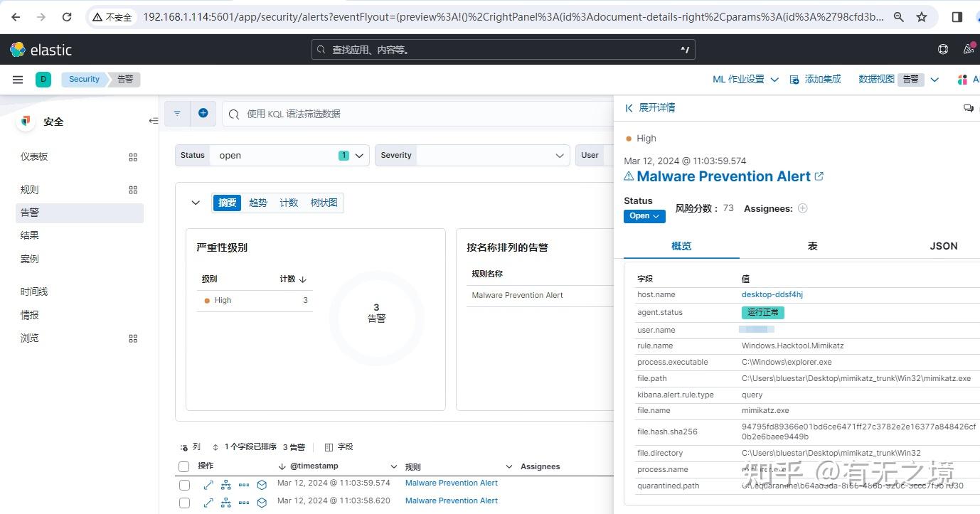Image resolution: width=980 pixels, height=514 pixels.
Task: Open the analyze event icon on first alert row
Action: pos(227,484)
